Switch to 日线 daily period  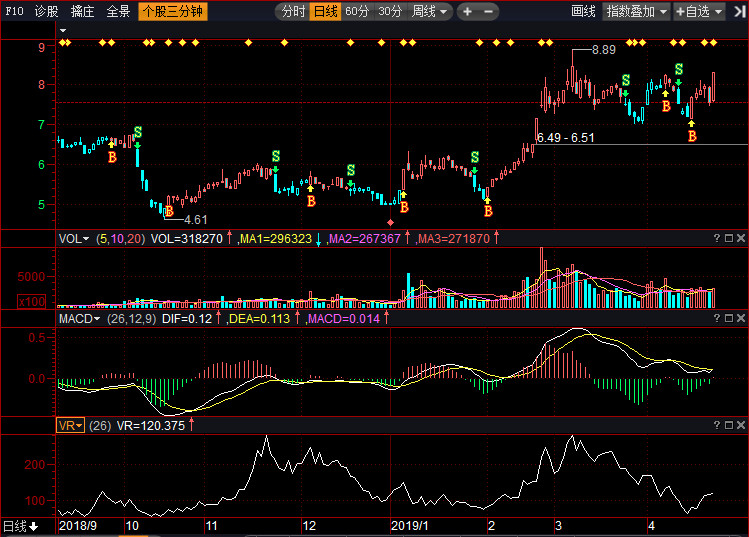coord(326,11)
